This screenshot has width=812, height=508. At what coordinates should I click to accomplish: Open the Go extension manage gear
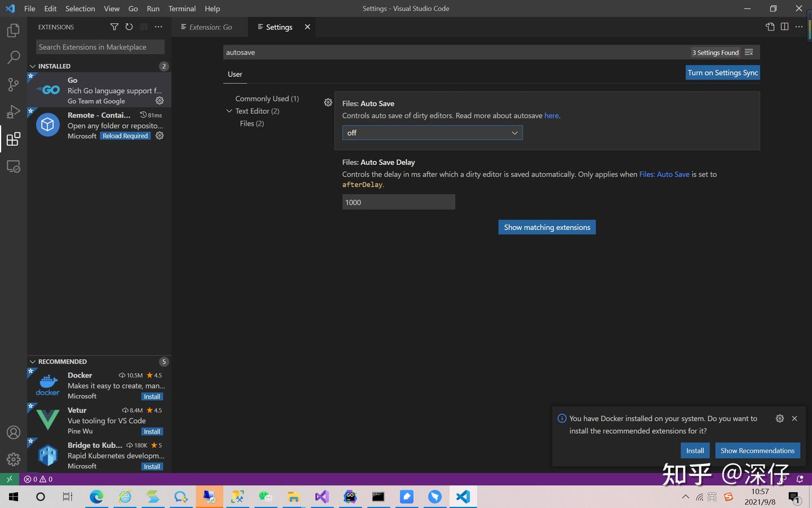pos(160,100)
